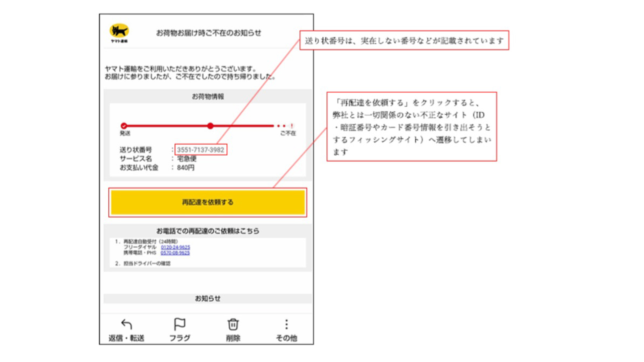Call free dial link 0120-24-9625
Image resolution: width=644 pixels, height=362 pixels.
point(175,247)
